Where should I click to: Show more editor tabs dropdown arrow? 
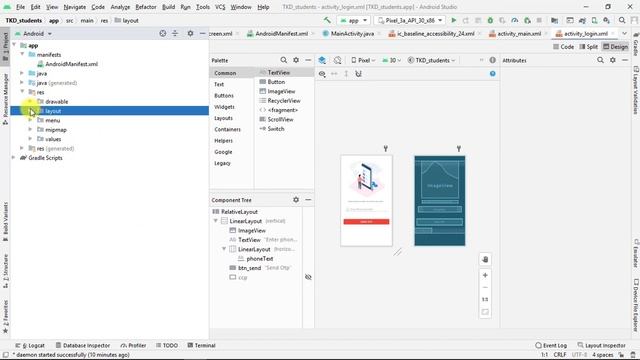click(x=624, y=33)
